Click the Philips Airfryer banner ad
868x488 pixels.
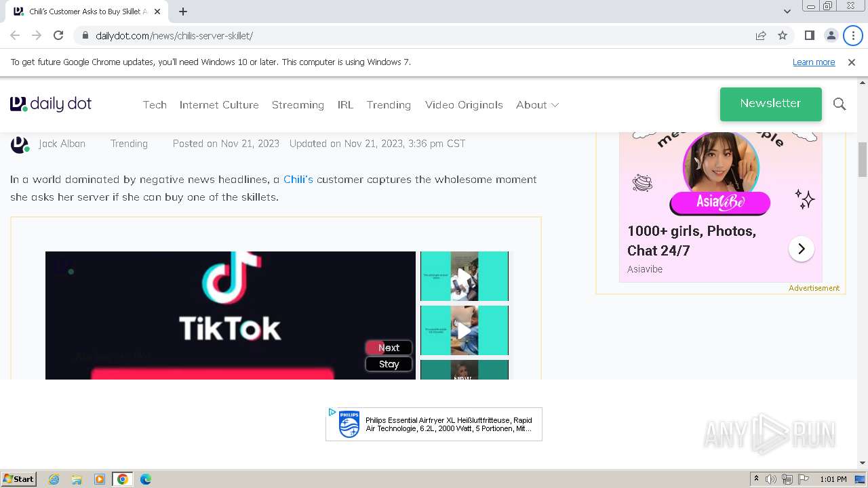tap(434, 424)
